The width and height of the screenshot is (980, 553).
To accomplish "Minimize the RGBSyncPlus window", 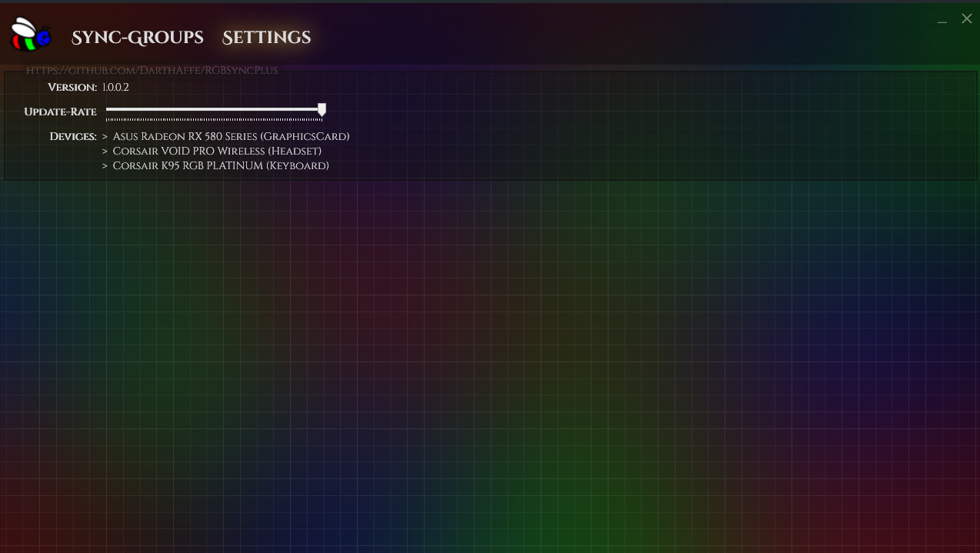I will 942,22.
